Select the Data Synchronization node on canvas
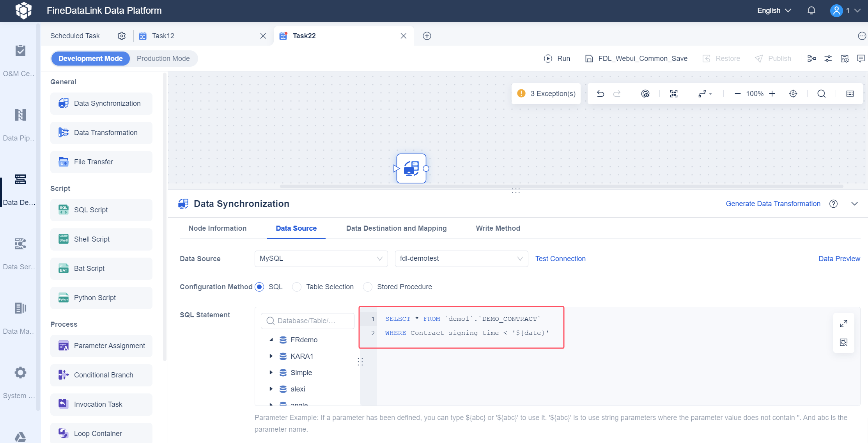 pyautogui.click(x=411, y=168)
